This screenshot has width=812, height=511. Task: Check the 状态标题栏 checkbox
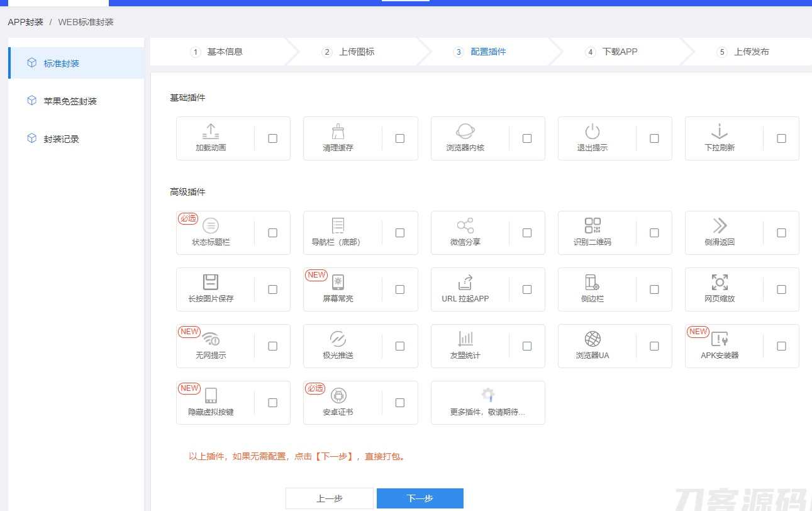click(x=272, y=233)
